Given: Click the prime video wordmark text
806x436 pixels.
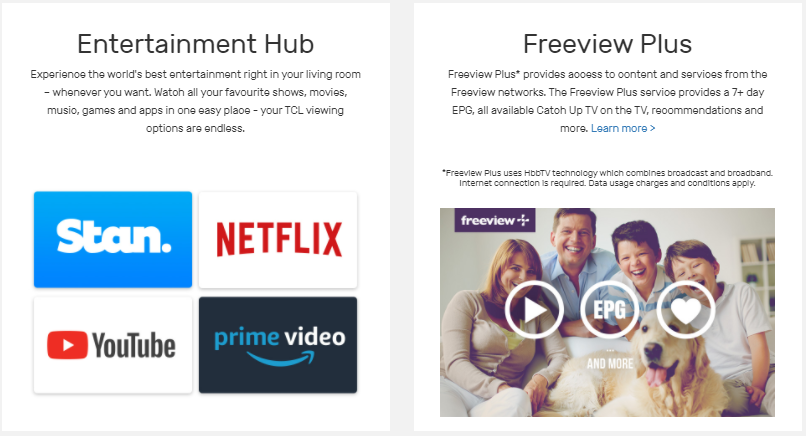Looking at the screenshot, I should point(280,337).
